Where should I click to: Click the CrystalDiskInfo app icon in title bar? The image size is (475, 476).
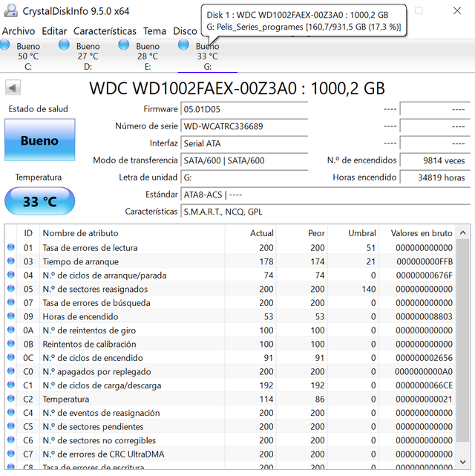[11, 10]
